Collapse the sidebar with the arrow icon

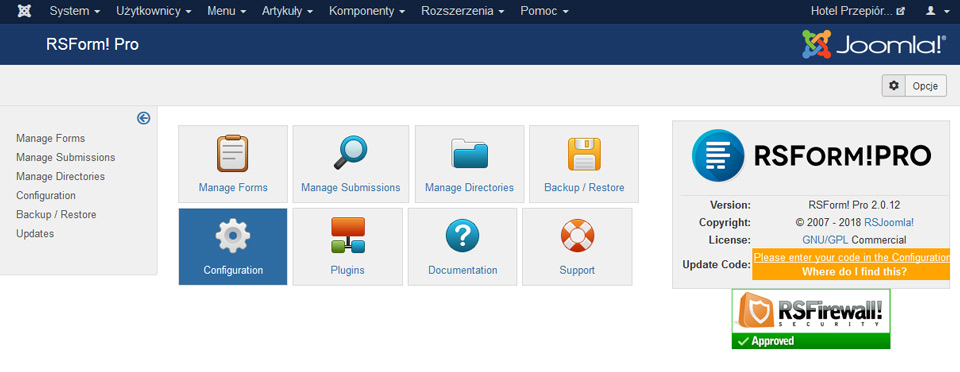pyautogui.click(x=143, y=118)
